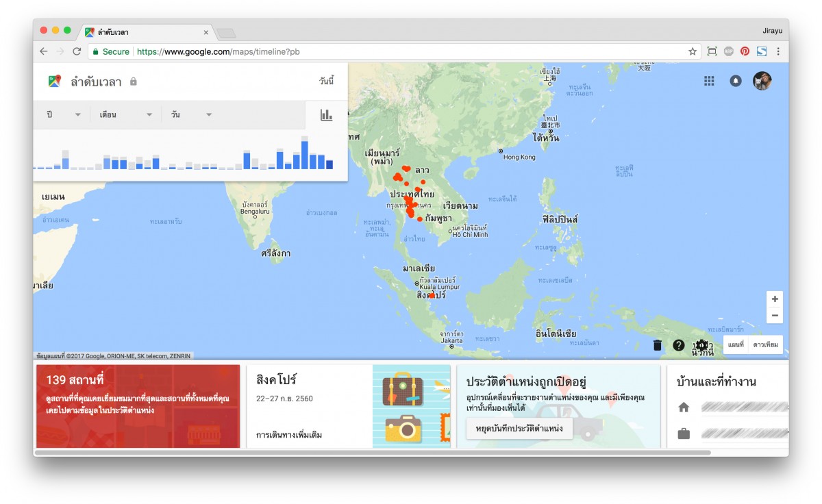Switch to ดาวเทียม satellite view
This screenshot has width=822, height=504.
(765, 344)
